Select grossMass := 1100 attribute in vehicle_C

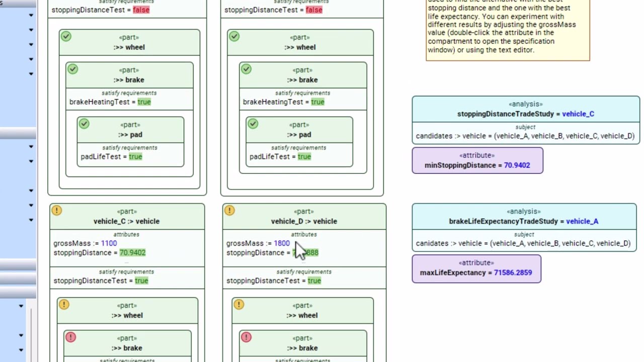click(85, 243)
